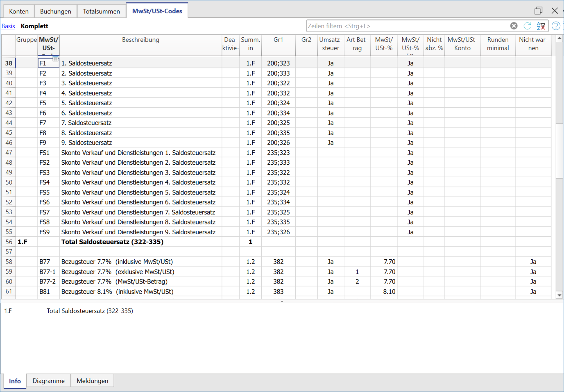Open the Konten tab
The image size is (564, 392).
click(19, 11)
